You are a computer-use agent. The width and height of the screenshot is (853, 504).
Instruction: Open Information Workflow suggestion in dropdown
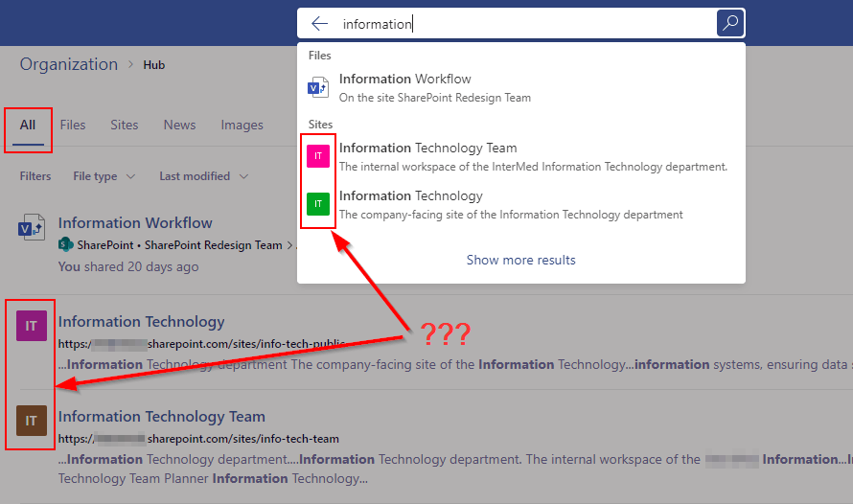click(x=521, y=87)
